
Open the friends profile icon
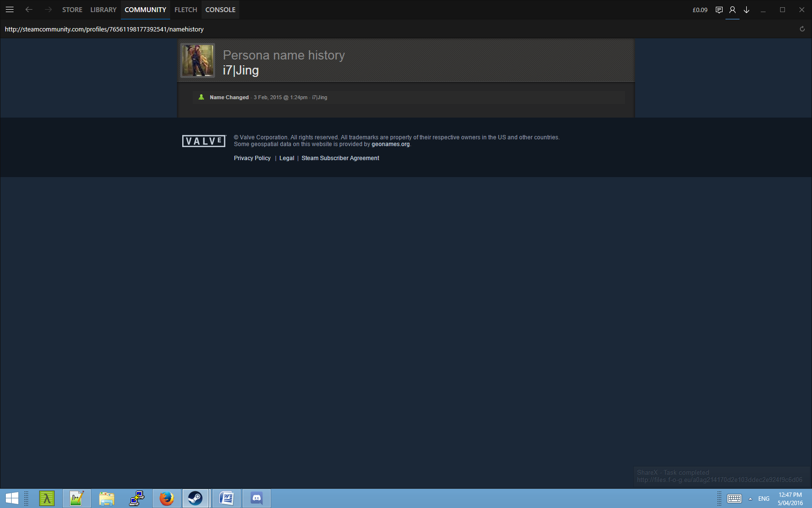pyautogui.click(x=732, y=10)
